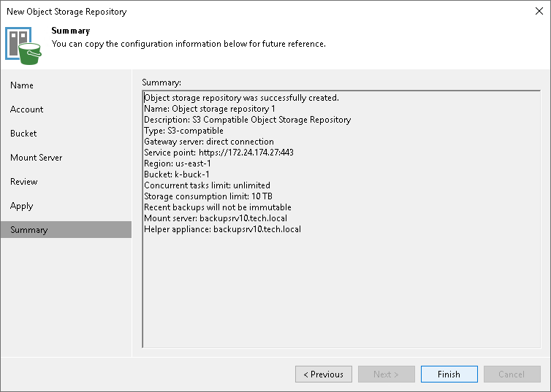The height and width of the screenshot is (392, 551).
Task: Select the Apply step in the sidebar
Action: click(x=22, y=206)
